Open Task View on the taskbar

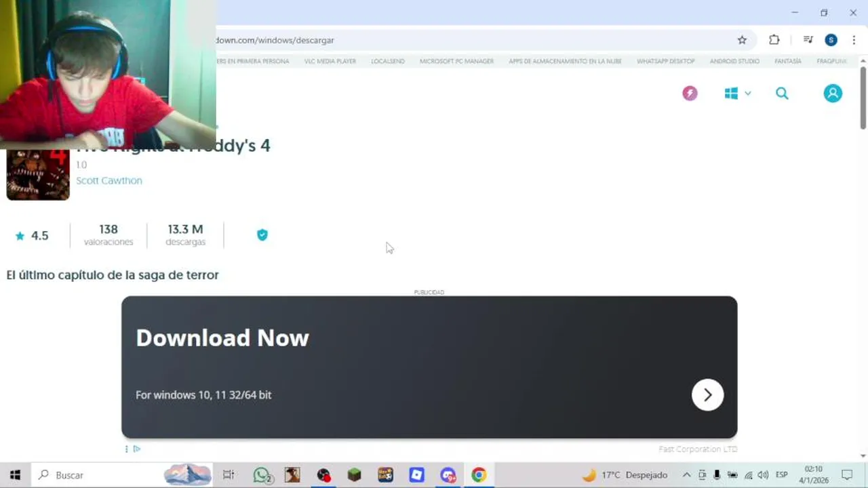click(229, 475)
